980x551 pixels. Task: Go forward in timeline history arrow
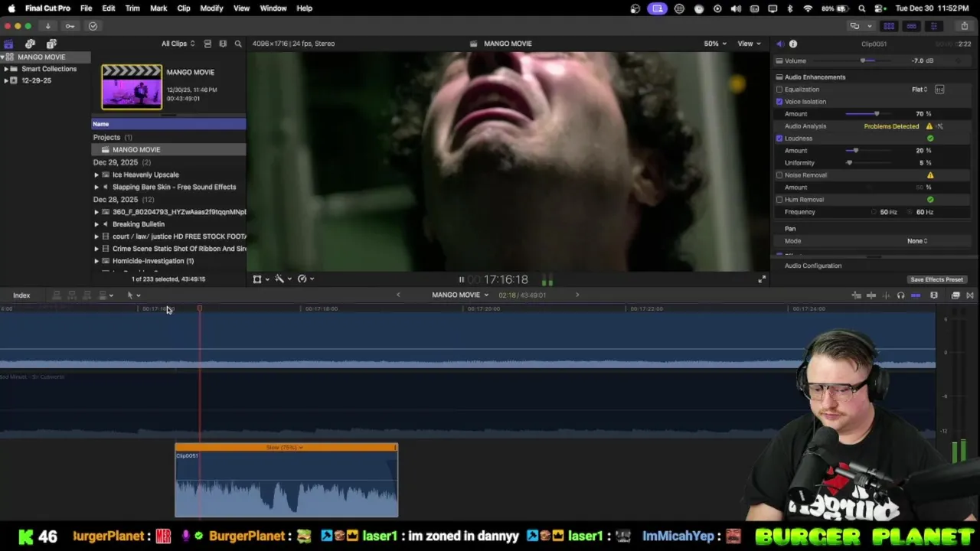point(577,295)
